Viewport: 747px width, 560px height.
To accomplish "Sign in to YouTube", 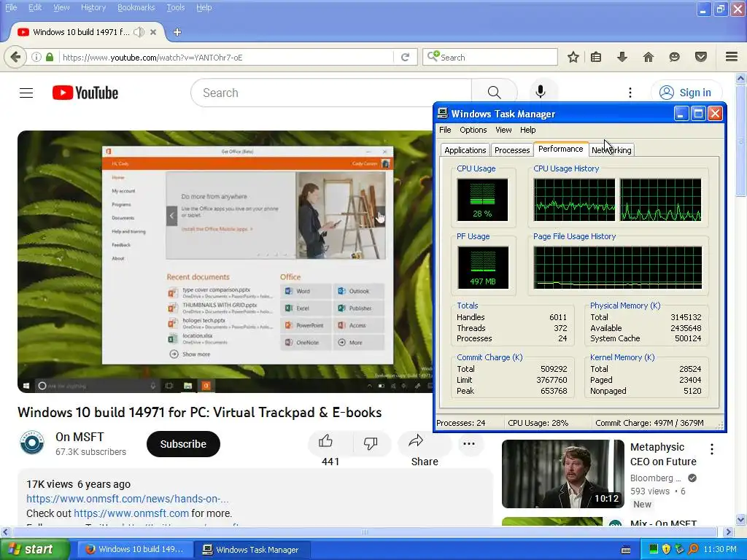I will click(x=686, y=93).
